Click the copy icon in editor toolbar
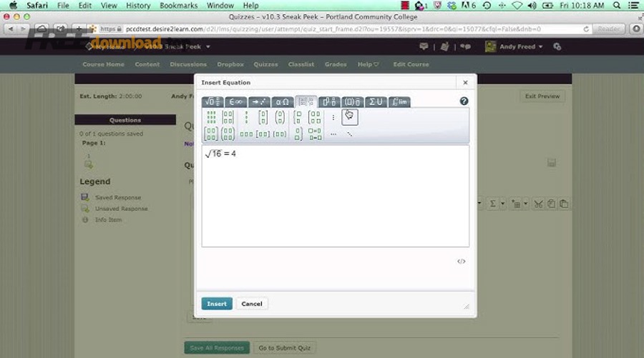Image resolution: width=644 pixels, height=358 pixels. tap(551, 204)
